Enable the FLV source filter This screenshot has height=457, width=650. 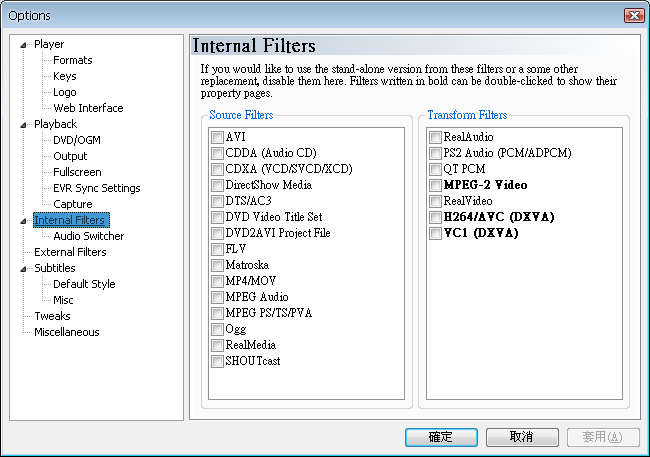[x=217, y=249]
